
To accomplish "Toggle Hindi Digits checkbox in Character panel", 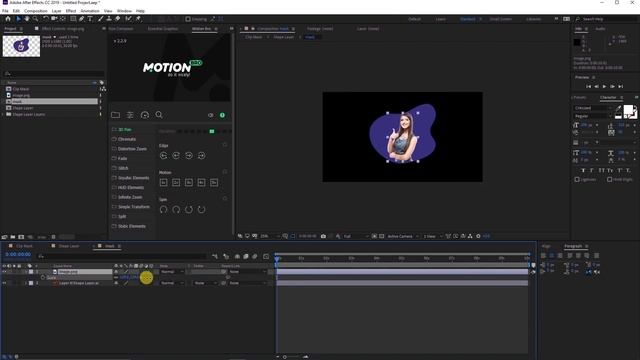I will click(x=609, y=180).
